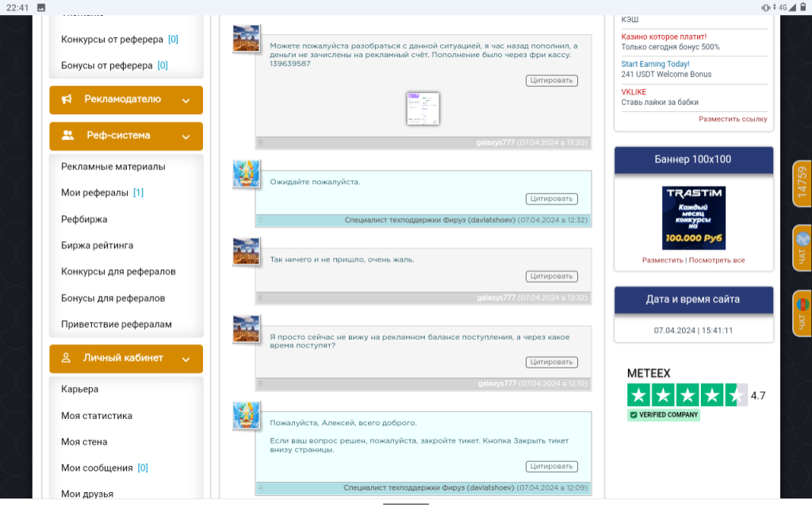Open Мои друзья page
The width and height of the screenshot is (812, 508).
pyautogui.click(x=87, y=494)
